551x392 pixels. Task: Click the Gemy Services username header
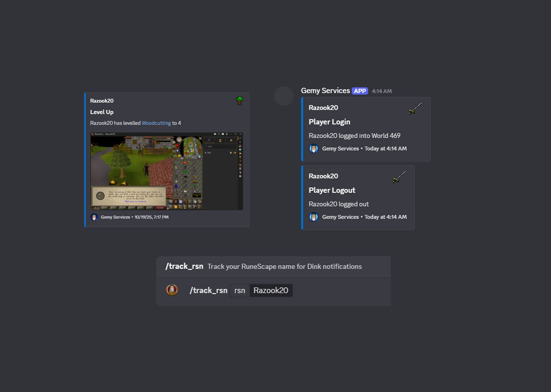pyautogui.click(x=325, y=91)
